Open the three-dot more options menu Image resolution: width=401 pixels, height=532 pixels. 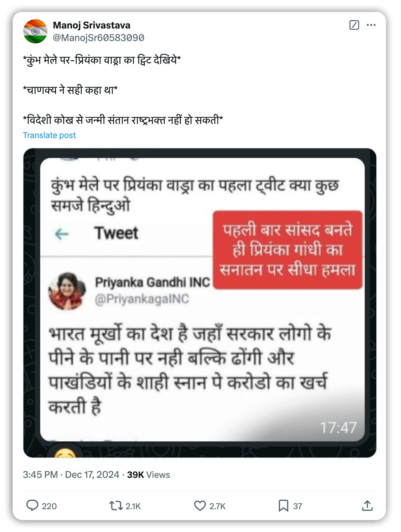tap(371, 25)
